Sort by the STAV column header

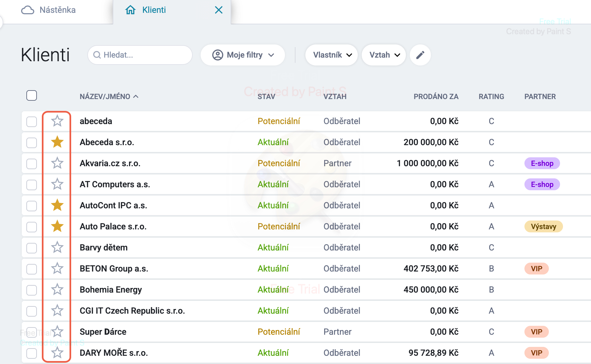coord(266,96)
